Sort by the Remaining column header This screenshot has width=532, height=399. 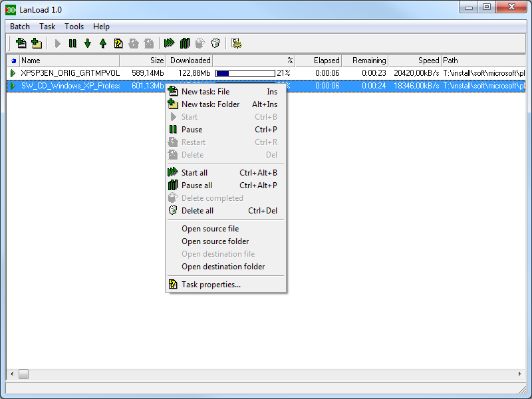point(365,61)
